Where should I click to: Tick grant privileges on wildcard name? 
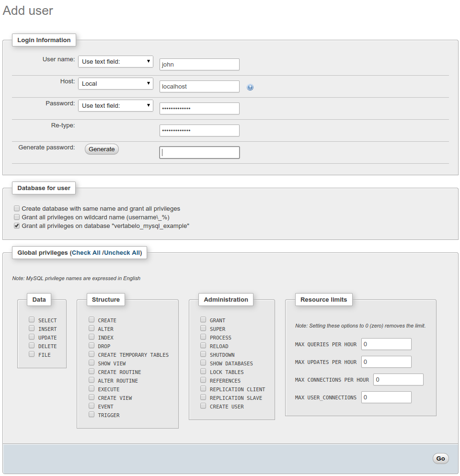coord(17,217)
